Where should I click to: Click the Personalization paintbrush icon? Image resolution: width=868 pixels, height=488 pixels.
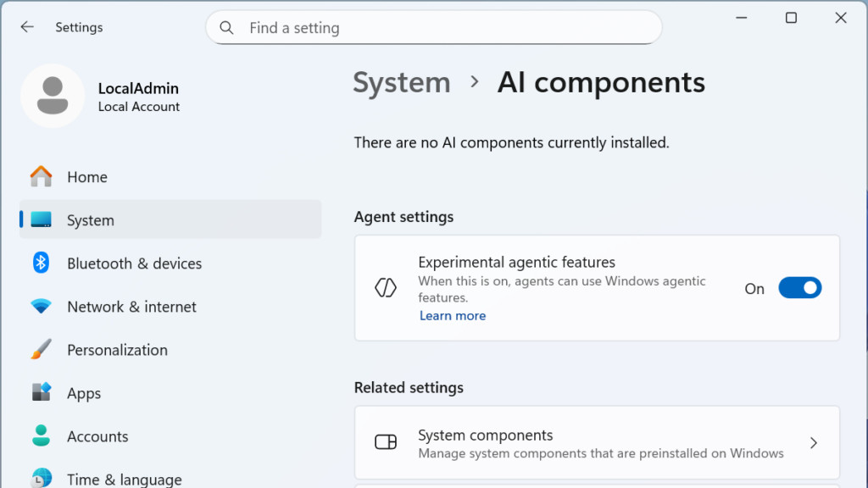click(x=40, y=350)
